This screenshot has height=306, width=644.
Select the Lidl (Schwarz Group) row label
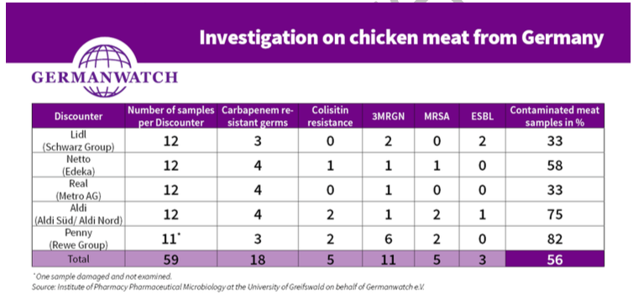click(78, 140)
